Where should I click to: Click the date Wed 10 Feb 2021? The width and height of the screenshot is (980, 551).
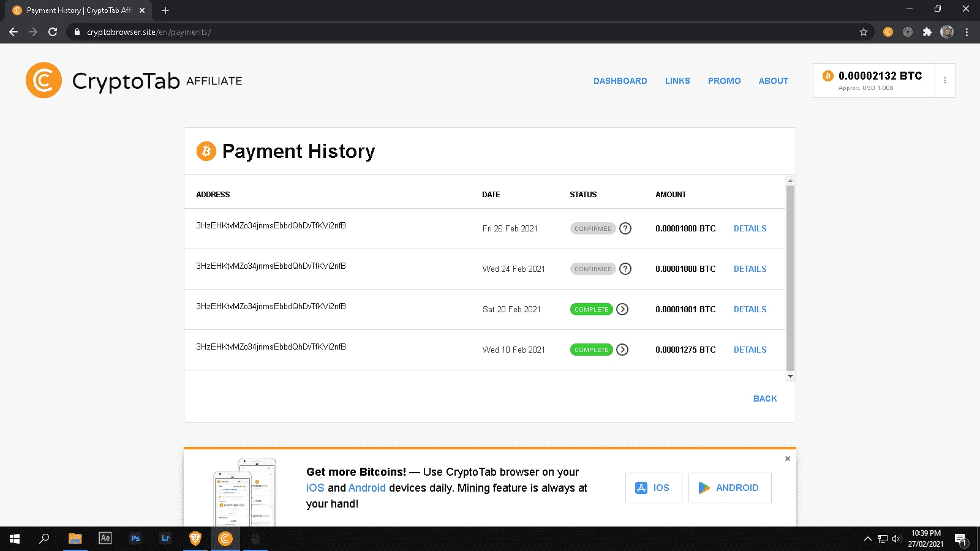coord(513,350)
